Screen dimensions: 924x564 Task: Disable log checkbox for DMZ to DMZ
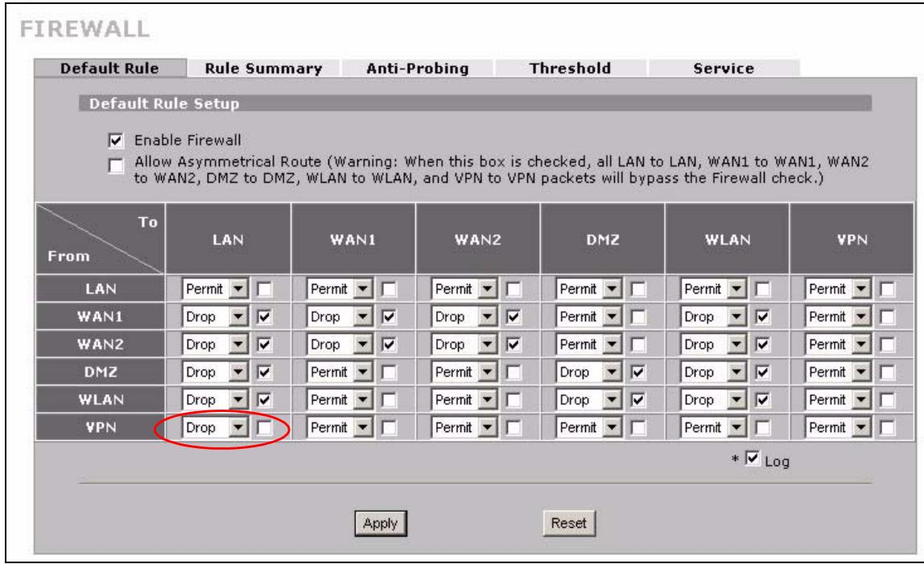pyautogui.click(x=638, y=373)
